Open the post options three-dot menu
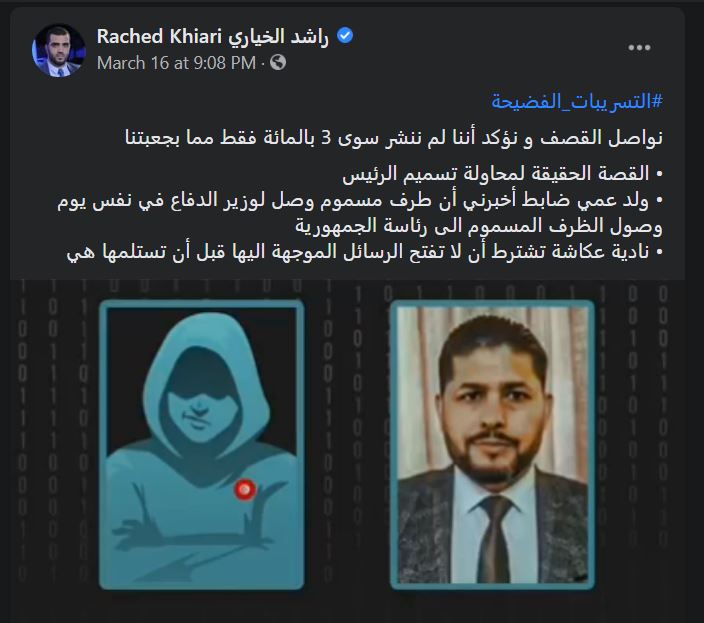This screenshot has height=623, width=704. (x=639, y=48)
